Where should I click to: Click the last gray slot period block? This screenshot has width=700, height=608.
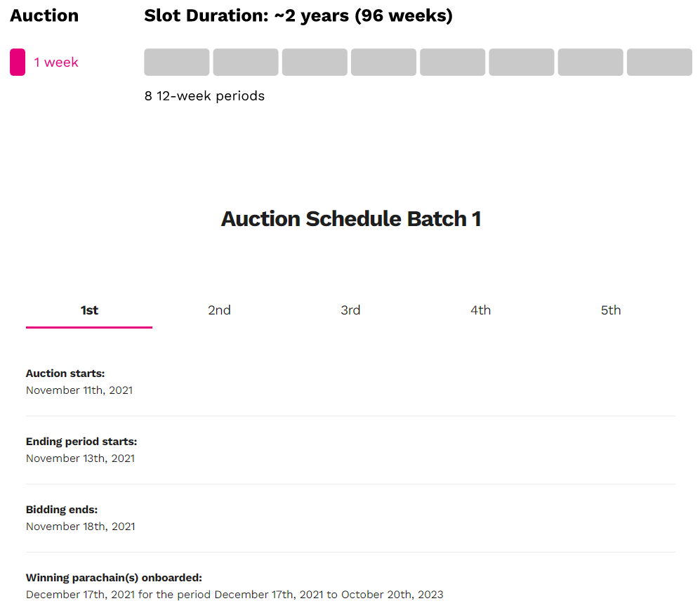click(x=659, y=62)
